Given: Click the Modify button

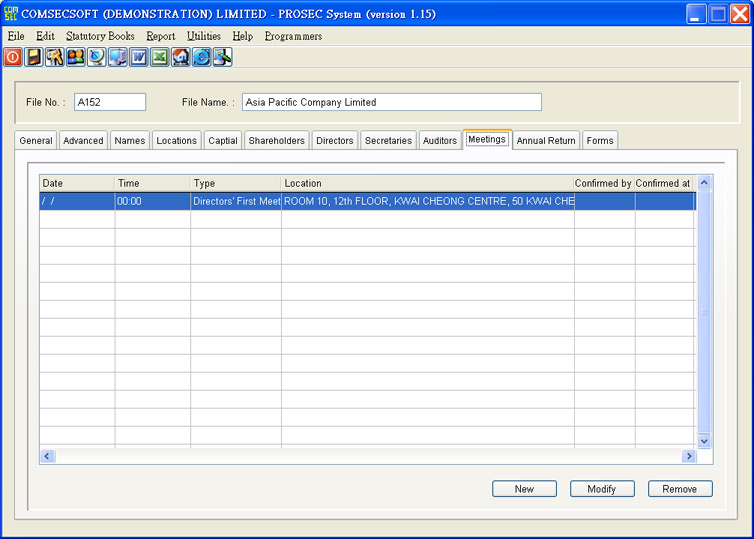Looking at the screenshot, I should coord(603,489).
